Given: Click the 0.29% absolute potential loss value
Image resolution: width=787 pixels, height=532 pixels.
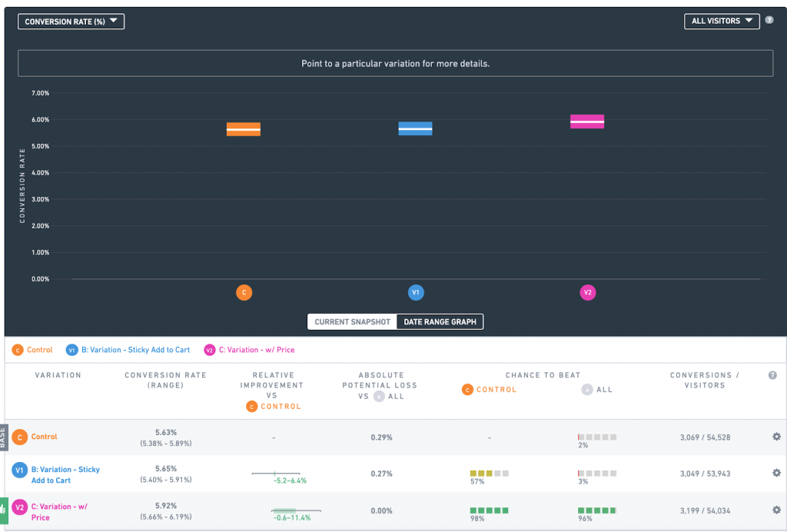Looking at the screenshot, I should 381,437.
